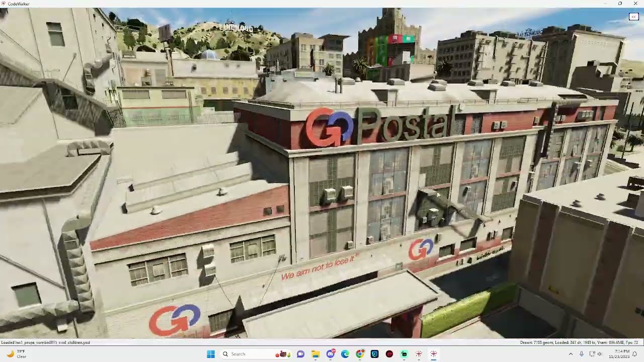Open the Windows Start menu
This screenshot has height=362, width=644.
pyautogui.click(x=211, y=354)
